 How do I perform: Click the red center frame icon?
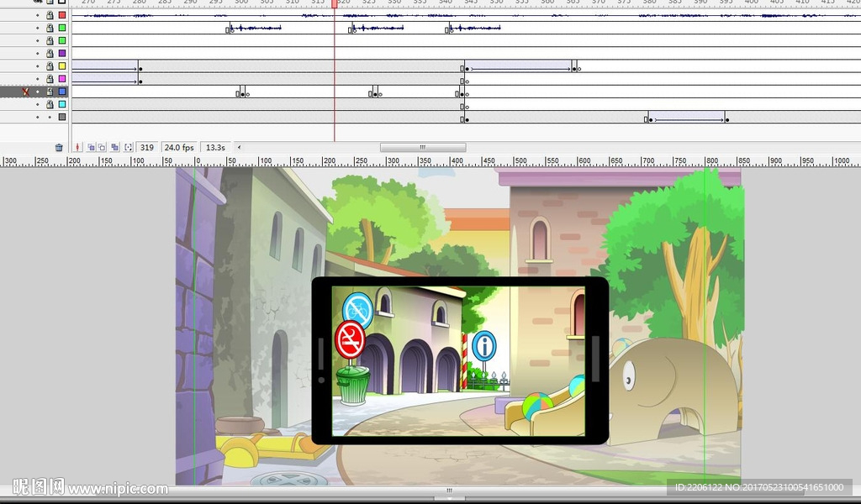tap(77, 147)
